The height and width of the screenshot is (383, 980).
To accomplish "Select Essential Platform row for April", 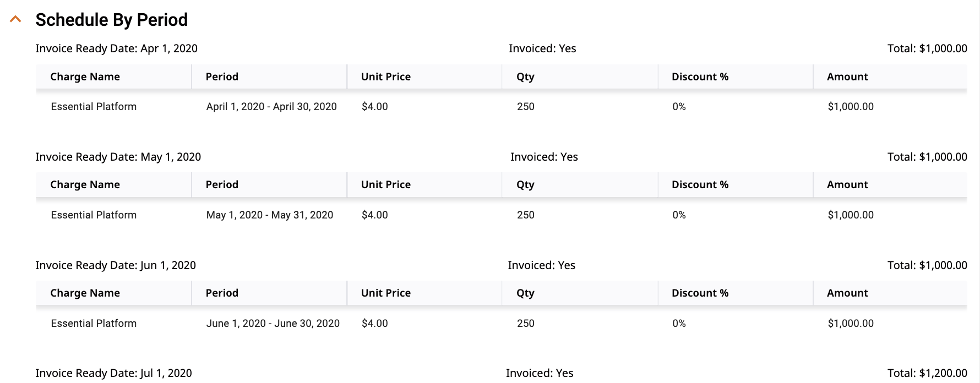I will tap(501, 107).
